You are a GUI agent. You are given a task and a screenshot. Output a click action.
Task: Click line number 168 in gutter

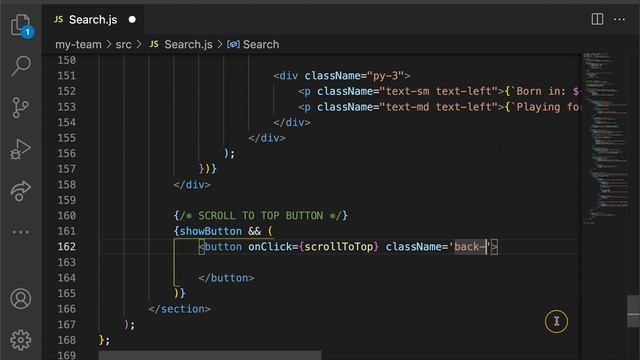[67, 340]
